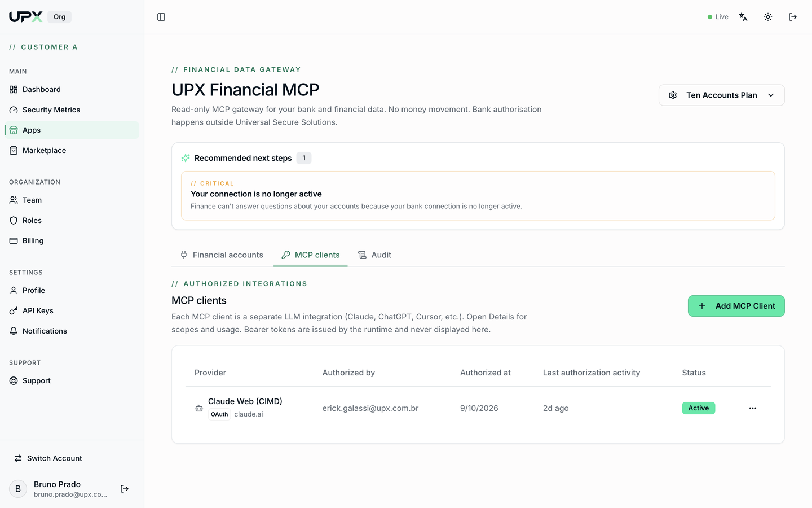Open Profile settings
The height and width of the screenshot is (508, 812).
[72, 290]
